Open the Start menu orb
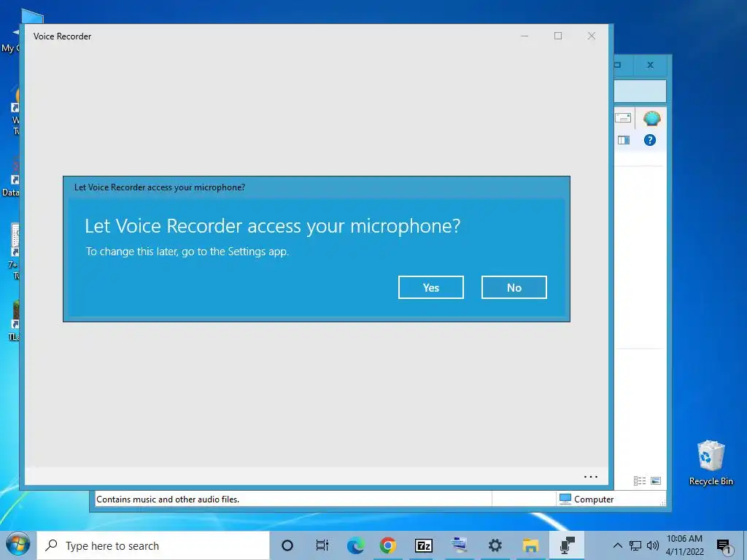Image resolution: width=747 pixels, height=560 pixels. (18, 544)
